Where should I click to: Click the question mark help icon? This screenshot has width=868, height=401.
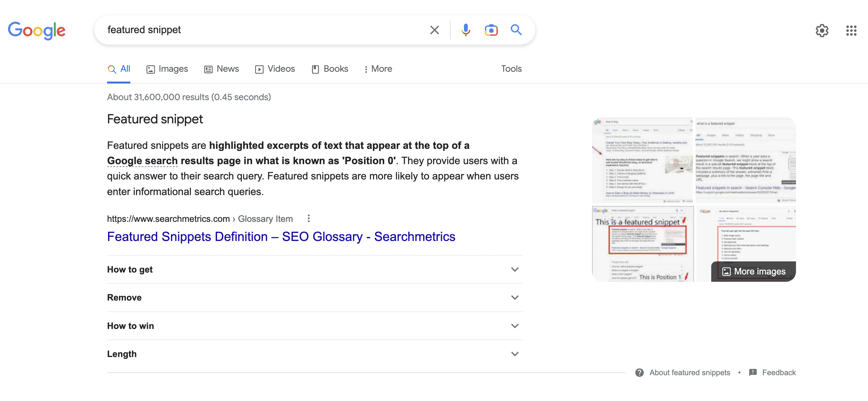pyautogui.click(x=639, y=372)
